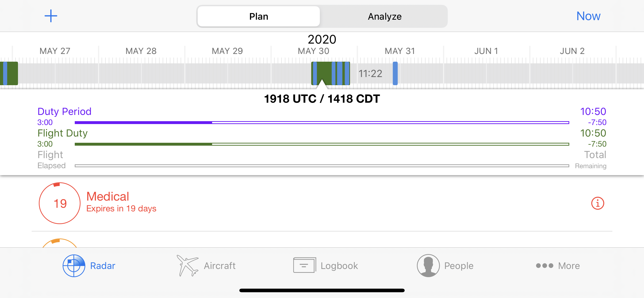Tap the 11:22 rest period label
The height and width of the screenshot is (298, 644).
370,74
